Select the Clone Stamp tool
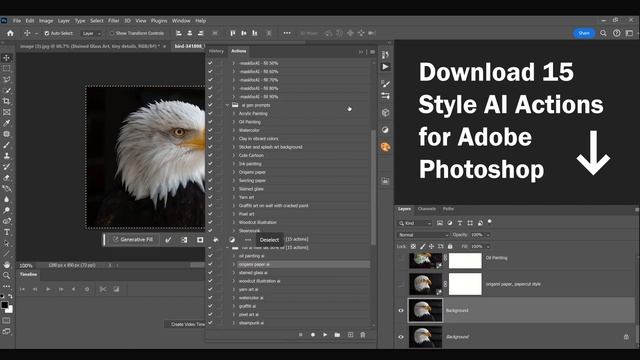Screen dimensions: 640x360 [7, 156]
